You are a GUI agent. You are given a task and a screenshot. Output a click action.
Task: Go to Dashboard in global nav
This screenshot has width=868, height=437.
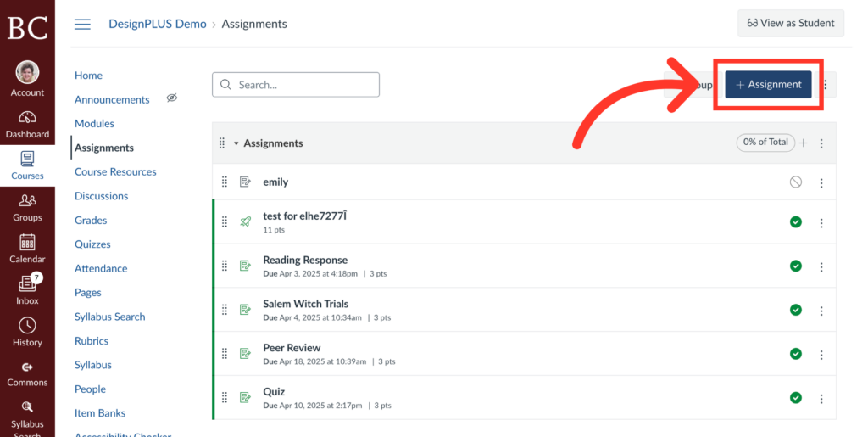(x=27, y=125)
